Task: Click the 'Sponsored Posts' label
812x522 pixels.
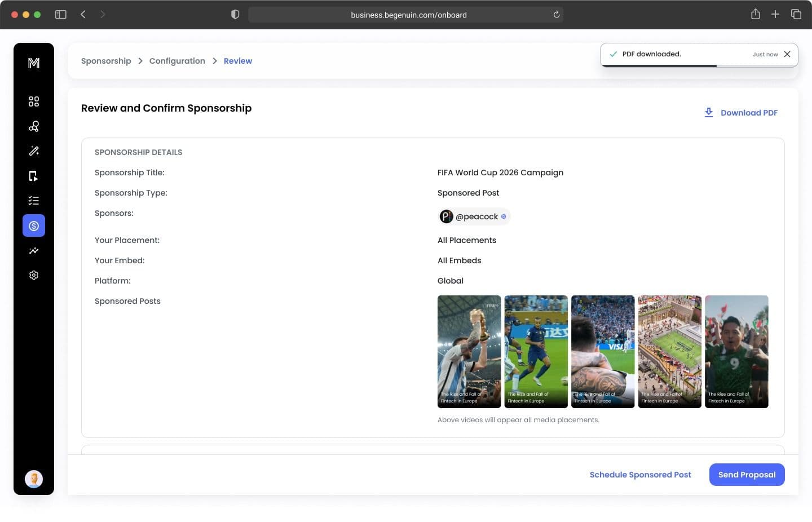Action: (127, 301)
